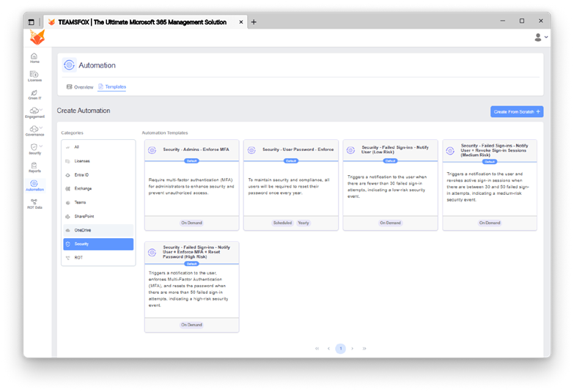This screenshot has width=574, height=392.
Task: Select page 1 in pagination
Action: (x=340, y=349)
